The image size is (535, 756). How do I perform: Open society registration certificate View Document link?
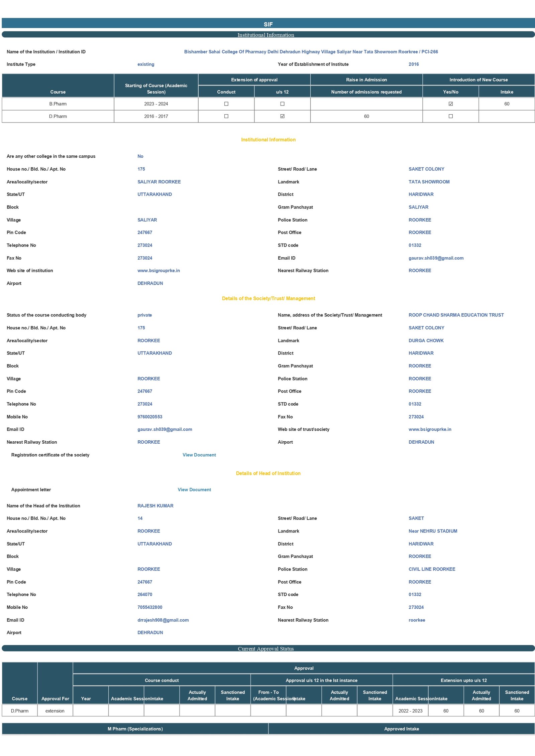click(x=199, y=455)
